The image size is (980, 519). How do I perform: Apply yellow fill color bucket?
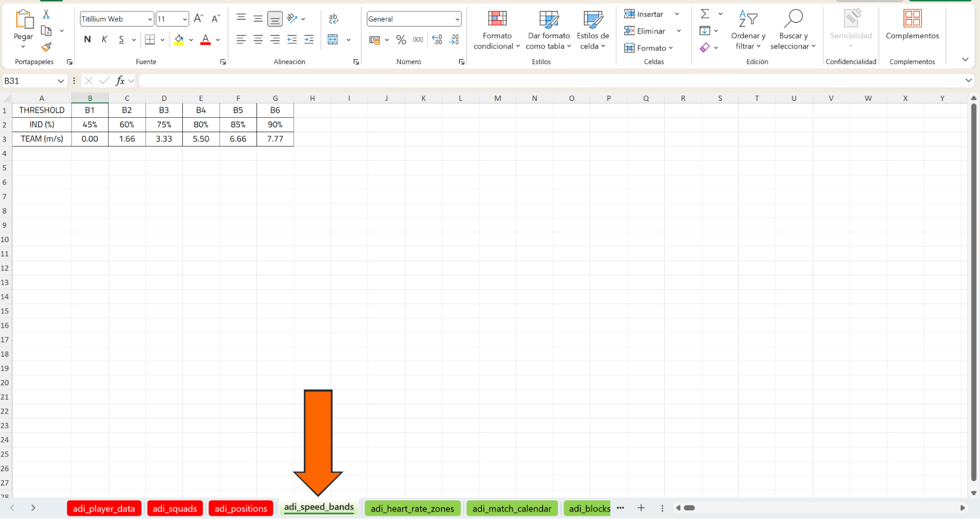(x=179, y=40)
